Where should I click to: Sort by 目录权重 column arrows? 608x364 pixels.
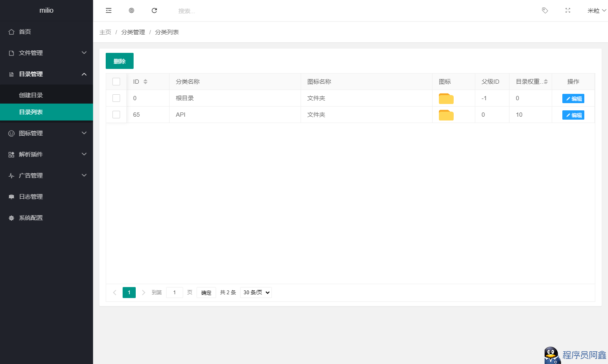(546, 82)
